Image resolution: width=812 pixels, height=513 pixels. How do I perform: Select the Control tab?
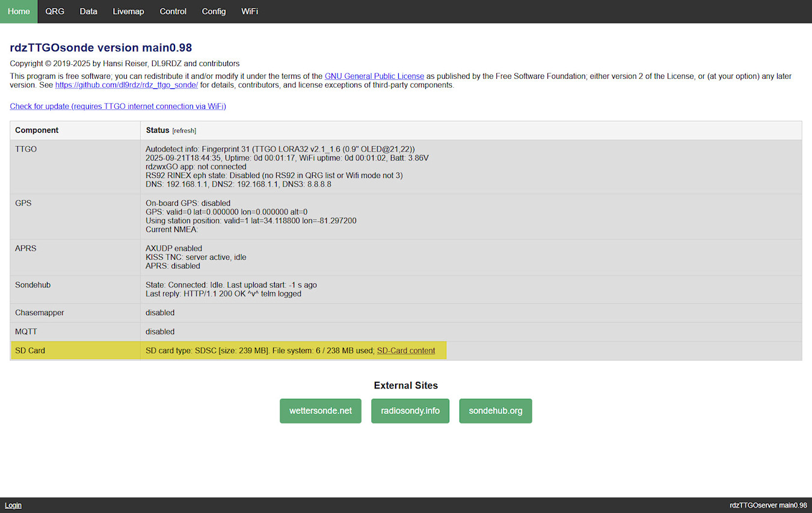[x=173, y=11]
